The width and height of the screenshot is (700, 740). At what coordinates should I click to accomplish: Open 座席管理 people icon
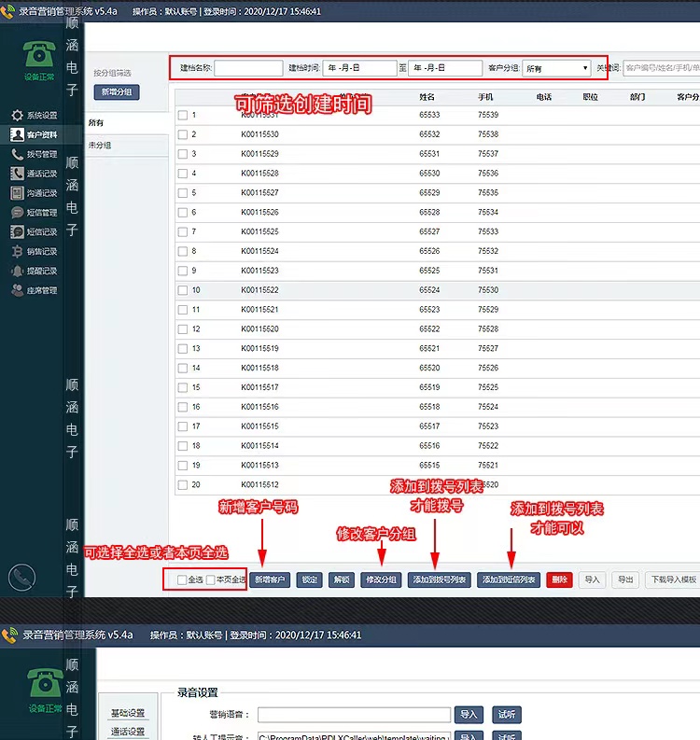coord(18,290)
